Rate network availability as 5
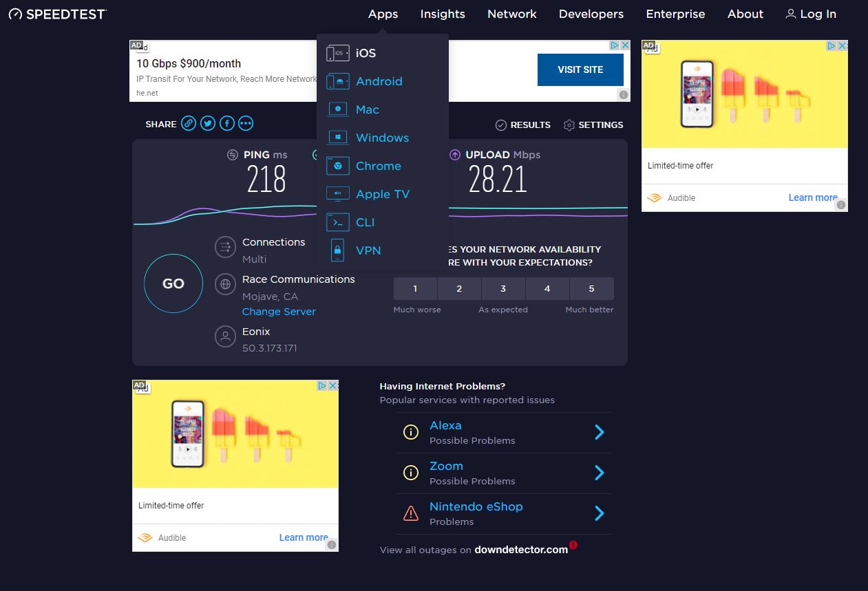Viewport: 868px width, 591px height. [x=591, y=288]
